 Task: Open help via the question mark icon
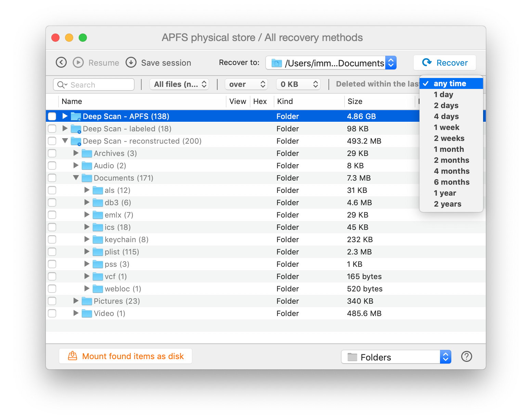coord(466,356)
